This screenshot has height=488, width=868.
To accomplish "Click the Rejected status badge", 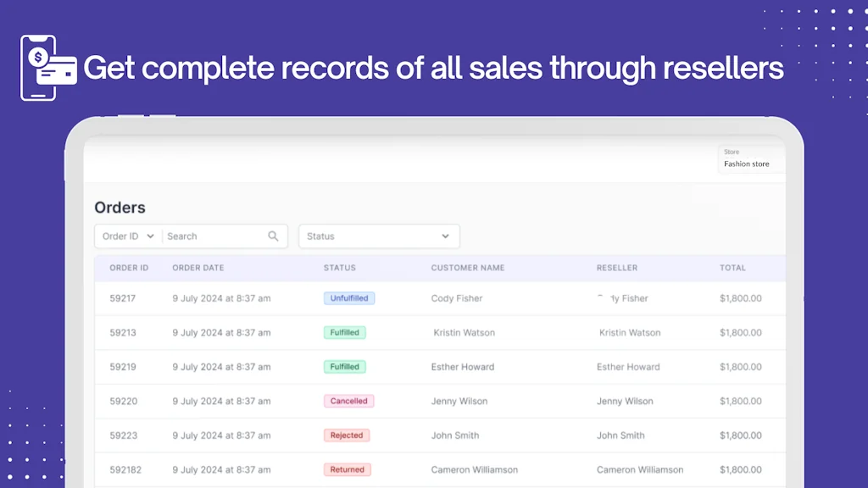I will [346, 435].
